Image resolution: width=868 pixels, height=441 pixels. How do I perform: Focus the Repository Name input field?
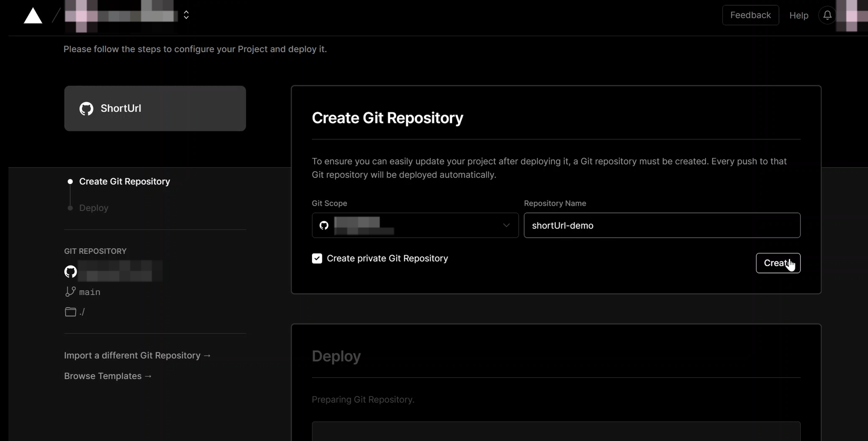pos(662,225)
